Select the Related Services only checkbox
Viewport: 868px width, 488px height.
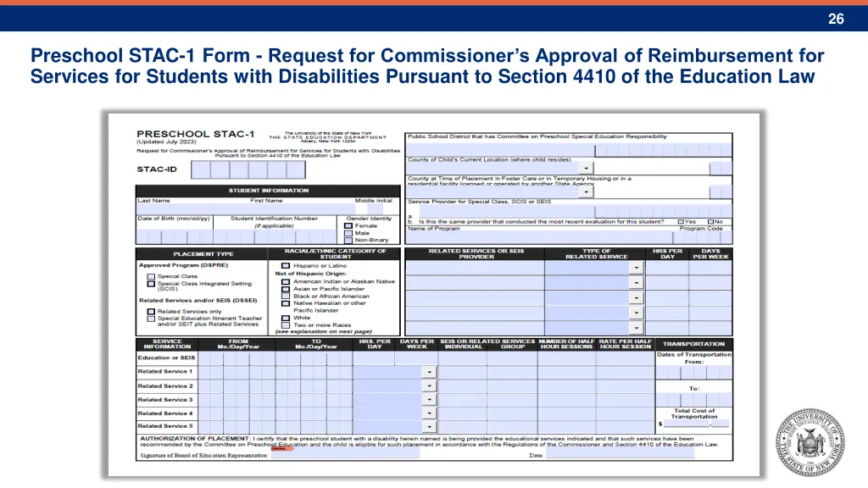pos(151,312)
